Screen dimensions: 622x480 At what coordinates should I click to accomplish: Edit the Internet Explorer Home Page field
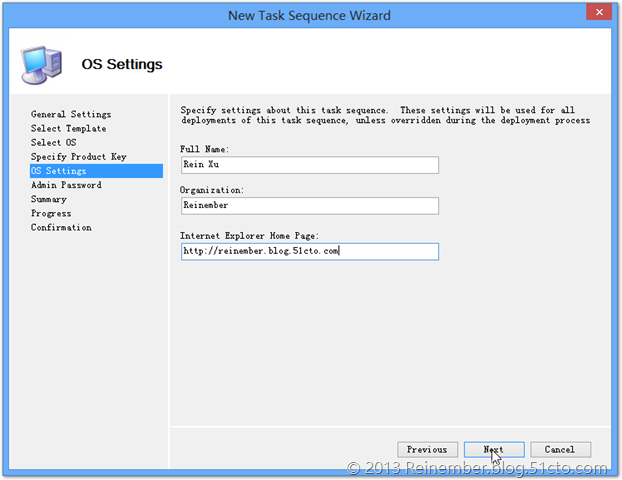pos(310,252)
